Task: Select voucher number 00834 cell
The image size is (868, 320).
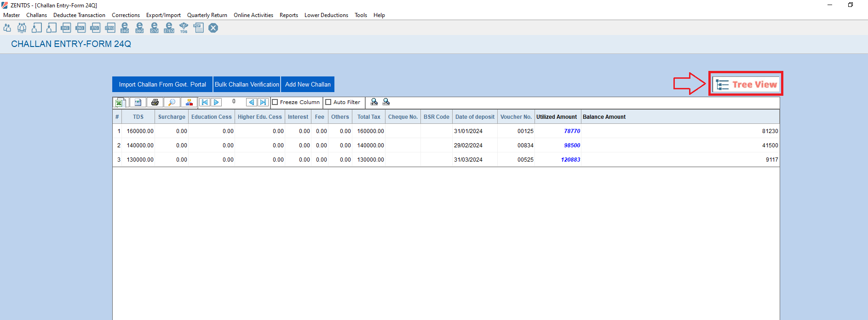Action: tap(516, 145)
